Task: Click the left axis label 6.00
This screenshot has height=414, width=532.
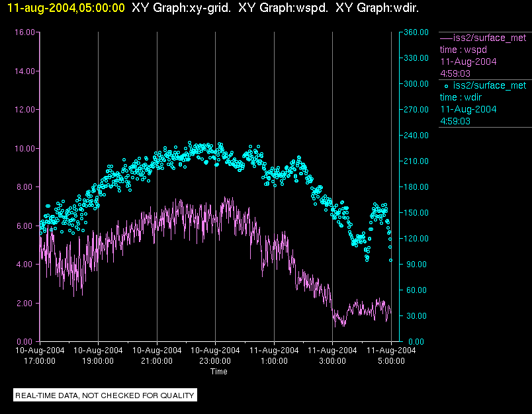Action: 26,226
